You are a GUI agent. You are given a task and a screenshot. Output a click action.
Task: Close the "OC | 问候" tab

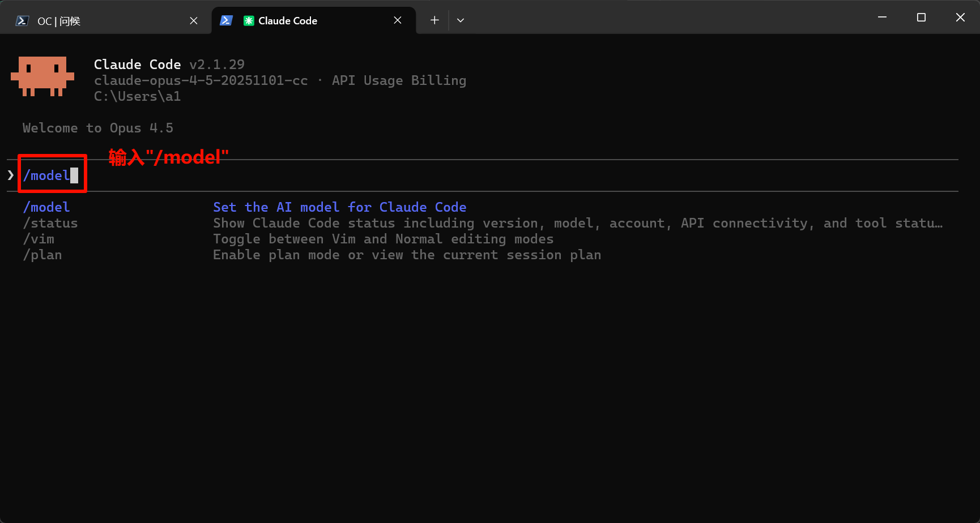click(194, 21)
